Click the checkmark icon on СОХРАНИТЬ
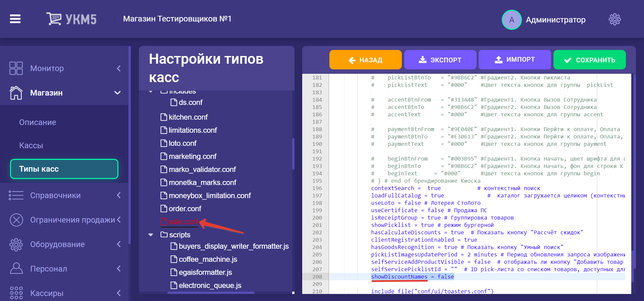 point(568,60)
